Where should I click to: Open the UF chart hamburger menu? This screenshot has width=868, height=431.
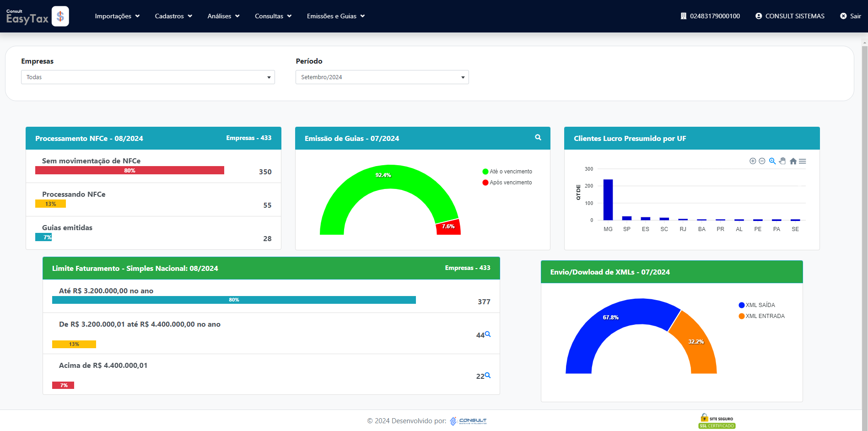[803, 161]
